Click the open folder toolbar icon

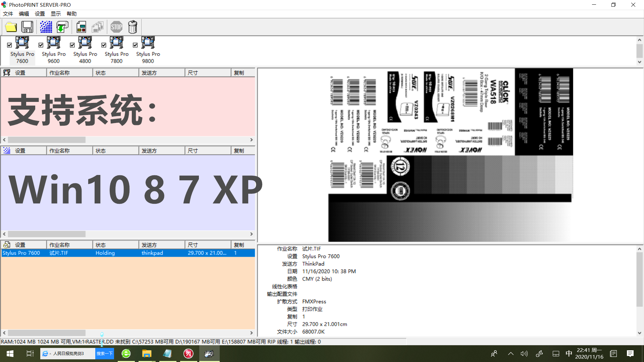coord(11,27)
